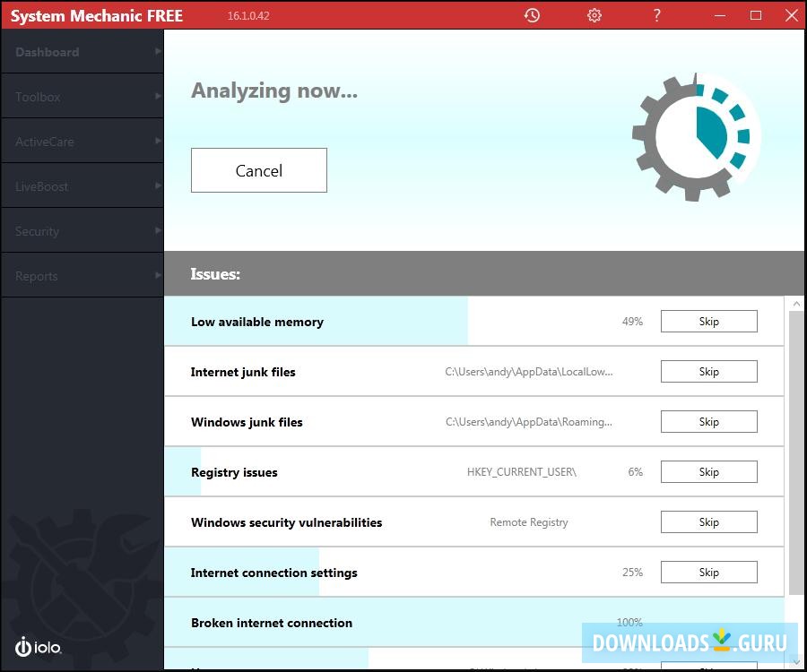Expand the Security section arrow
Screen dimensions: 807x672
[158, 230]
